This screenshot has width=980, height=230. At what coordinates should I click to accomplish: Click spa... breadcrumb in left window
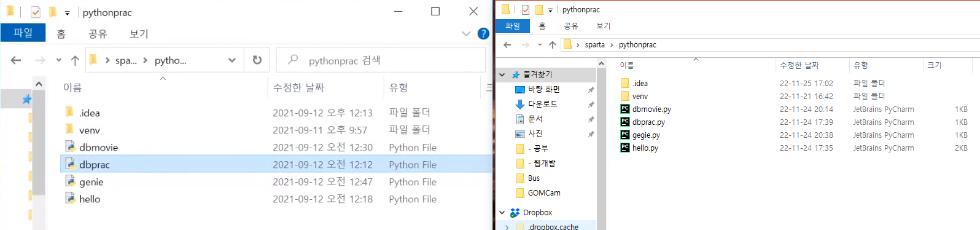(x=126, y=60)
